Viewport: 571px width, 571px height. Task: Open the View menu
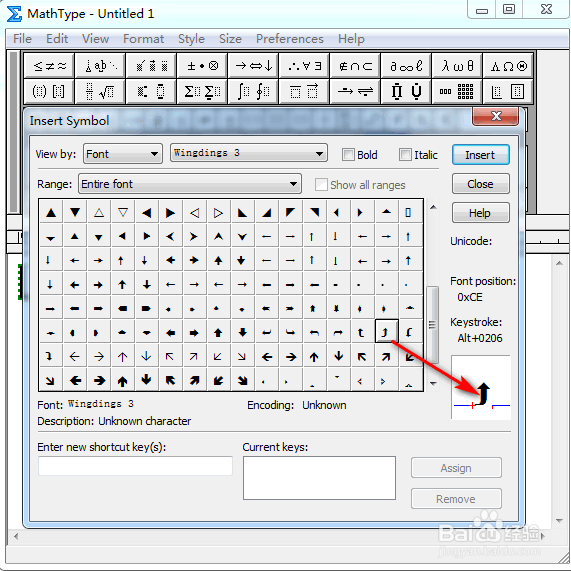click(x=95, y=39)
